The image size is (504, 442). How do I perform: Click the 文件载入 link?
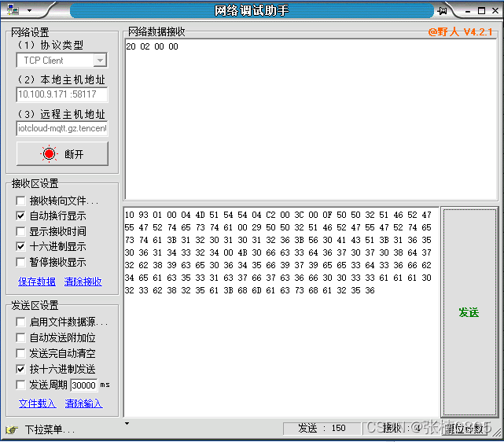point(37,403)
